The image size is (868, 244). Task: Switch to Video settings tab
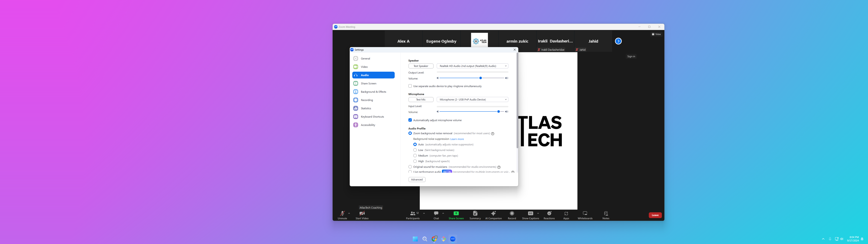pyautogui.click(x=364, y=67)
